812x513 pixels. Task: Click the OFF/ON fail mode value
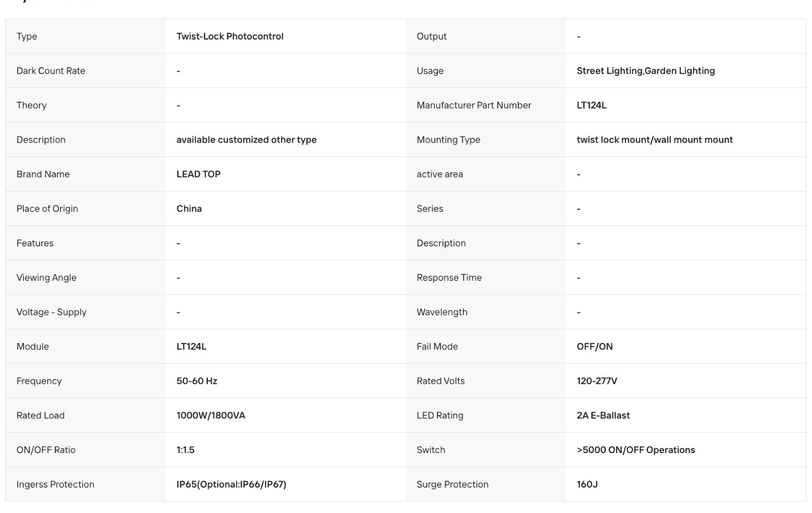click(594, 346)
